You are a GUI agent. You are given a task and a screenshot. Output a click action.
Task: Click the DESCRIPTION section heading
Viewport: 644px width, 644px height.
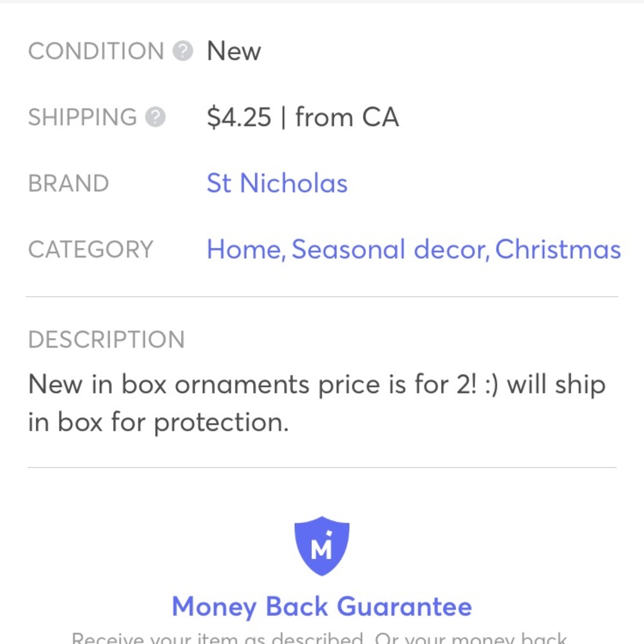[x=106, y=339]
